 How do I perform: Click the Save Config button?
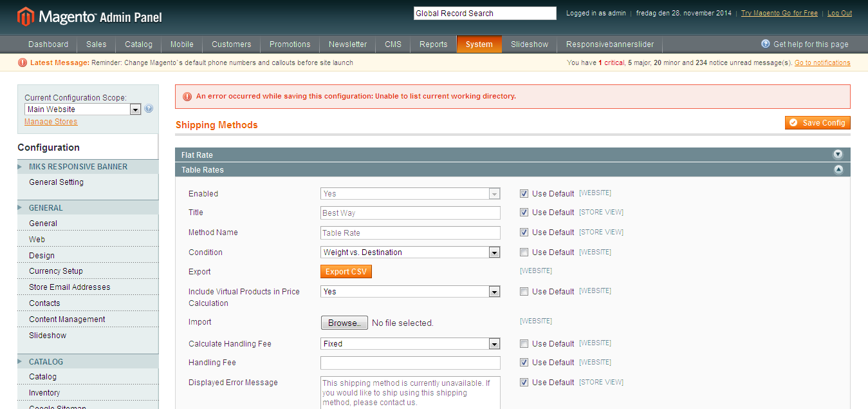818,122
